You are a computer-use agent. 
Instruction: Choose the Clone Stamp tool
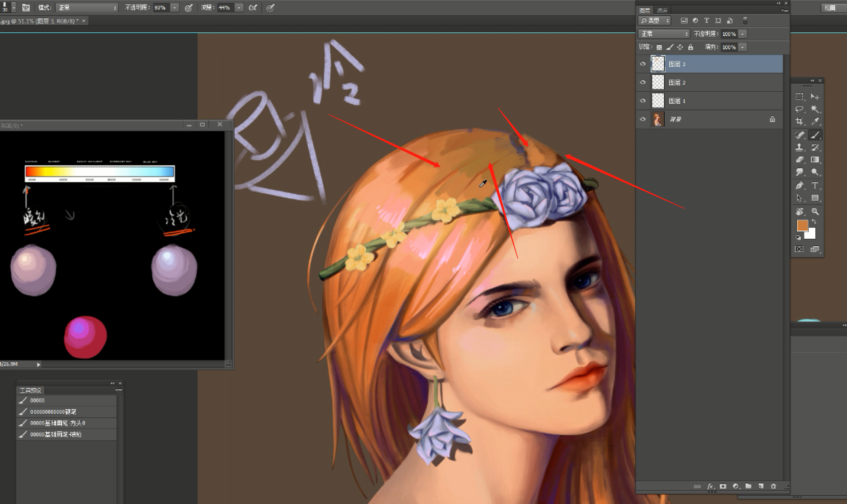coord(800,147)
